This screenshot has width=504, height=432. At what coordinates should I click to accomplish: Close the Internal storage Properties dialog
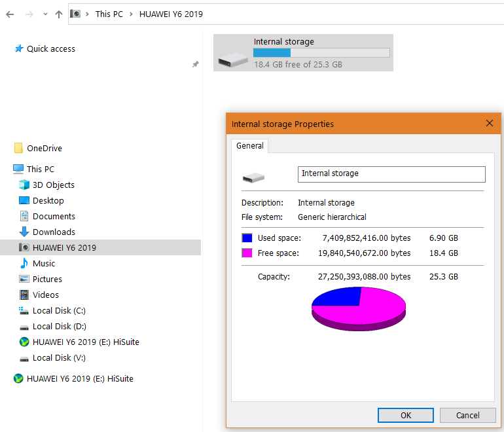pos(490,123)
